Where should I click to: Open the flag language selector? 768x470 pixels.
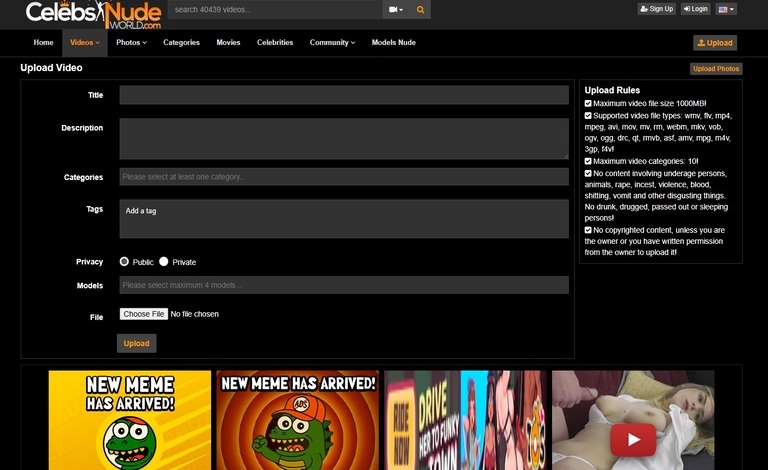click(726, 9)
